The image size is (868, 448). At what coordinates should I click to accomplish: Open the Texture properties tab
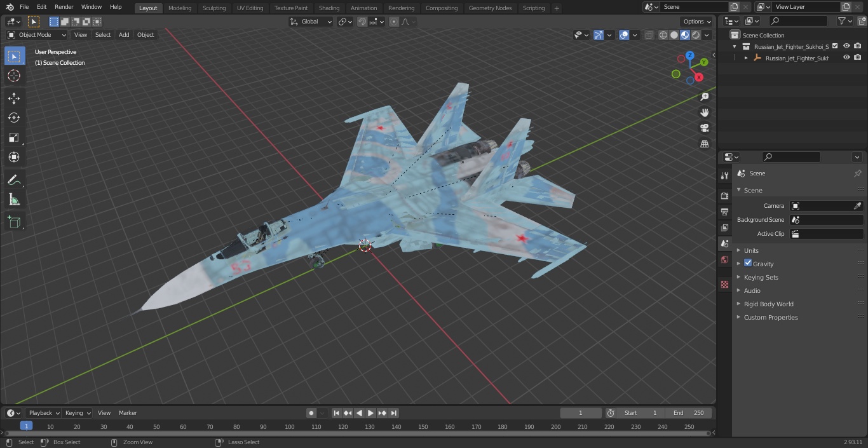[724, 285]
